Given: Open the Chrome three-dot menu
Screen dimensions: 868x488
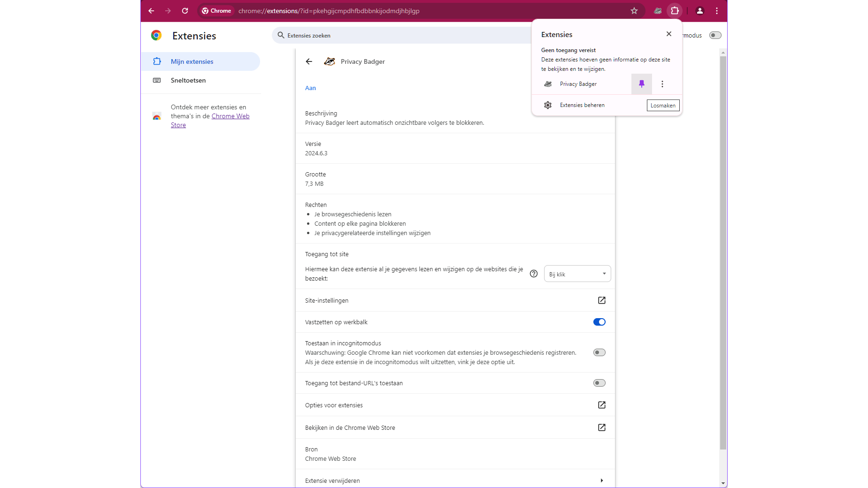Looking at the screenshot, I should pos(717,11).
